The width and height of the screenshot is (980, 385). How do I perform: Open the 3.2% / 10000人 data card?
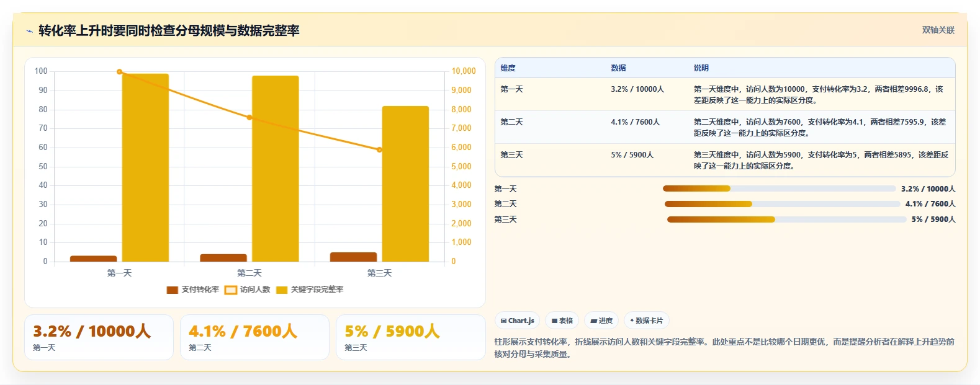[99, 337]
